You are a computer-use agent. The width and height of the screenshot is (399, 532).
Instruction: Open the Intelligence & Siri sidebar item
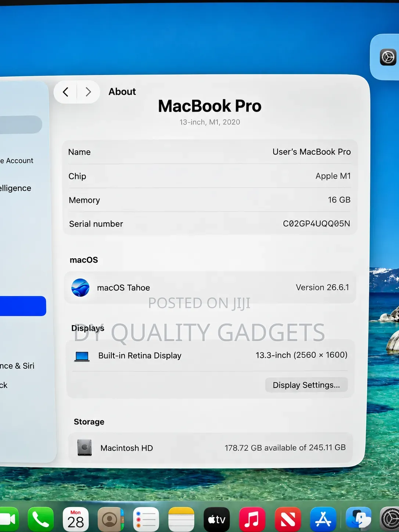pyautogui.click(x=17, y=366)
